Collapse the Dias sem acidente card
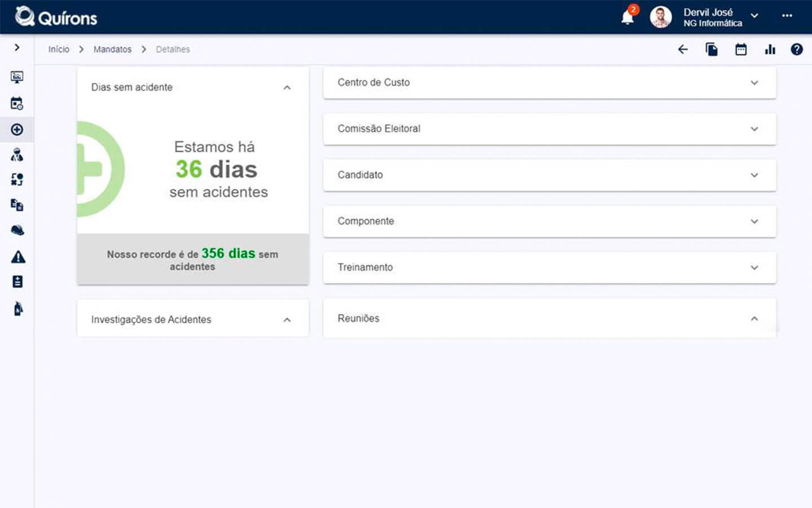Screen dimensions: 812x508 pyautogui.click(x=287, y=87)
